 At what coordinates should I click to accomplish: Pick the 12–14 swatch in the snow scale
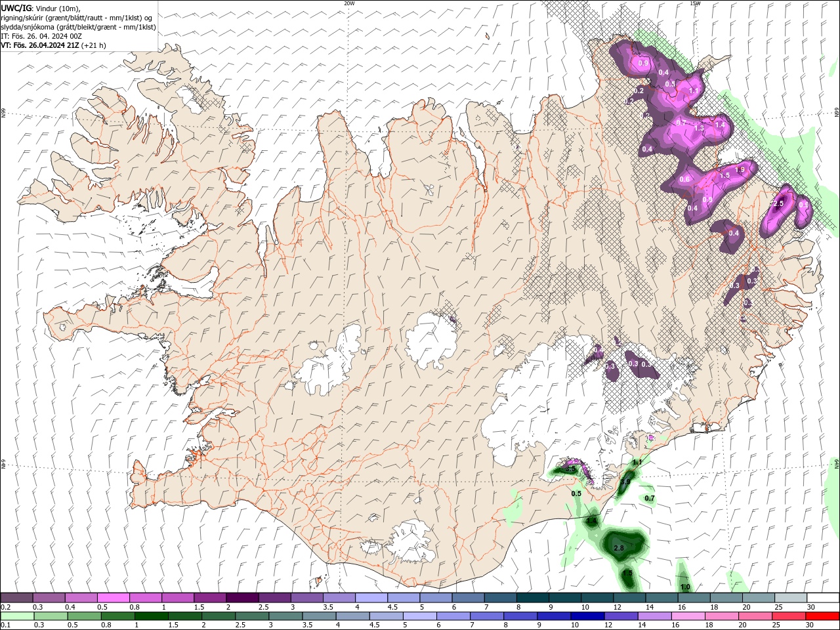(x=630, y=598)
